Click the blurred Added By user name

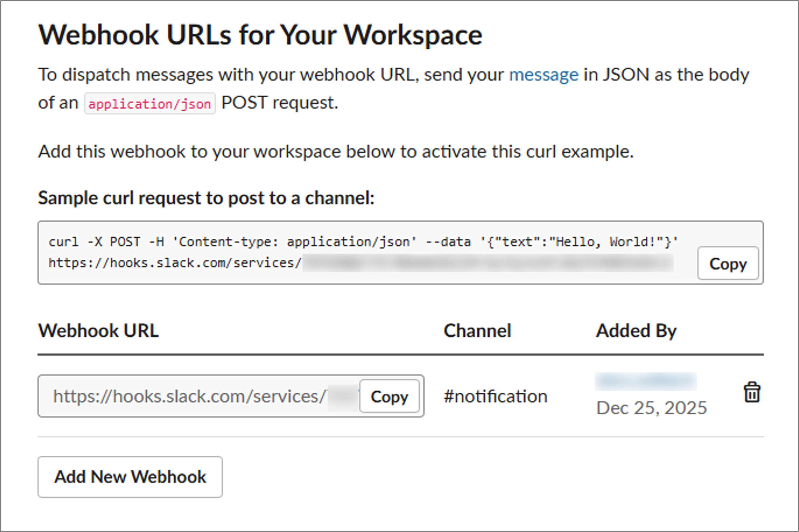coord(645,381)
